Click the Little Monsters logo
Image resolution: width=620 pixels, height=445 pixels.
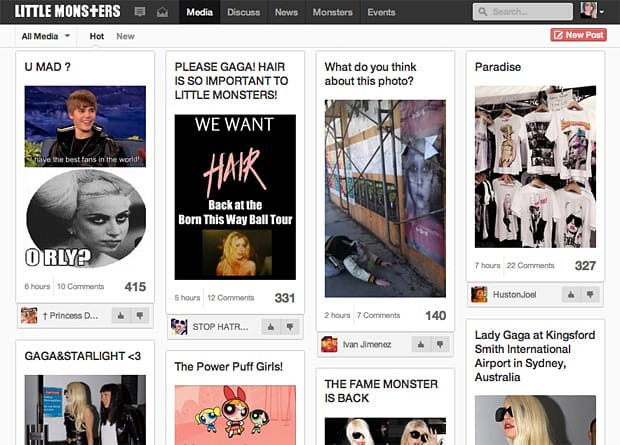pyautogui.click(x=68, y=11)
